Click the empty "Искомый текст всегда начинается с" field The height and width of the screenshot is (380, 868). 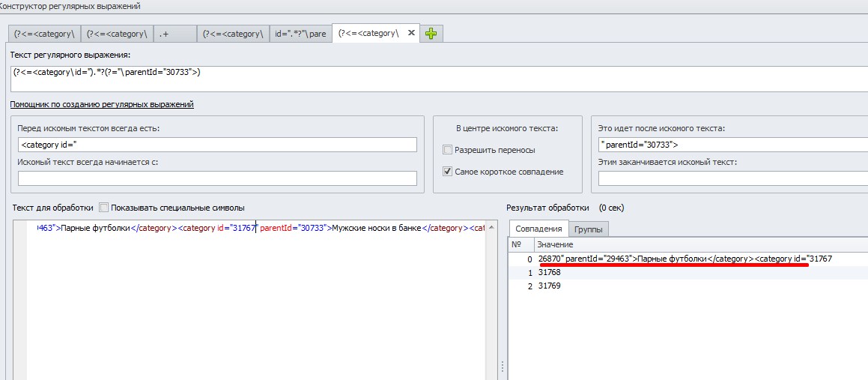click(217, 178)
